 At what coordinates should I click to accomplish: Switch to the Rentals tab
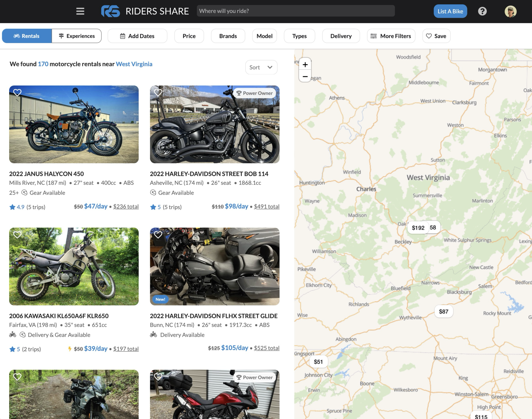(x=27, y=36)
